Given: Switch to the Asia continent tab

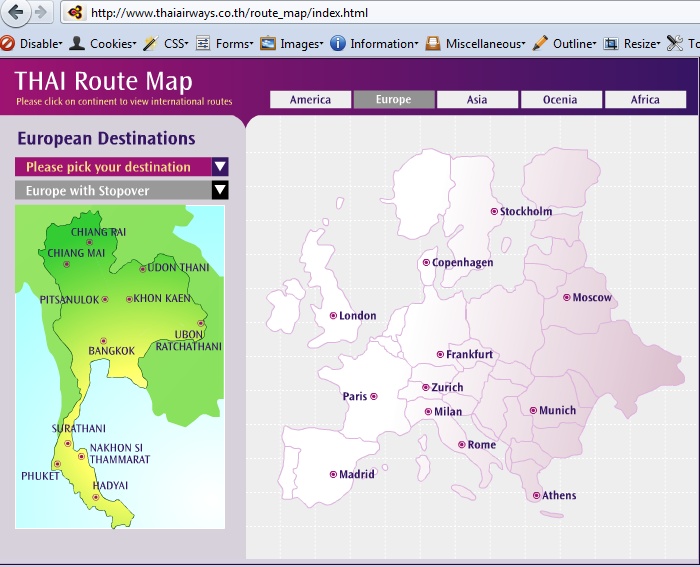Looking at the screenshot, I should [477, 100].
